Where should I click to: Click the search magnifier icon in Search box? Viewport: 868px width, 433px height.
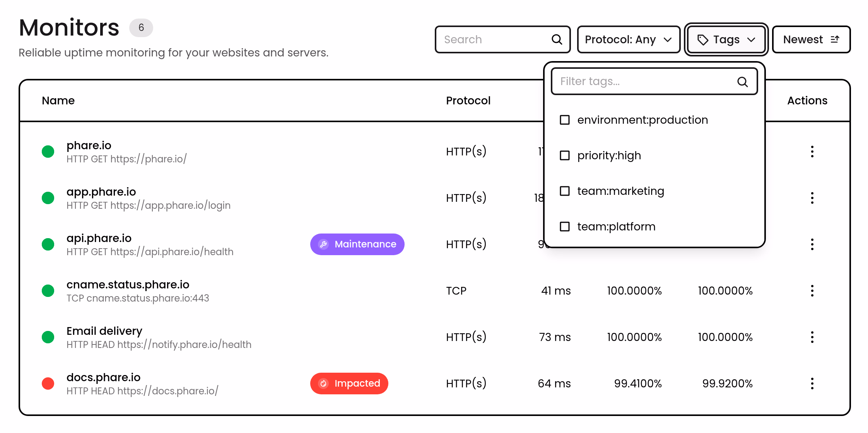[557, 39]
